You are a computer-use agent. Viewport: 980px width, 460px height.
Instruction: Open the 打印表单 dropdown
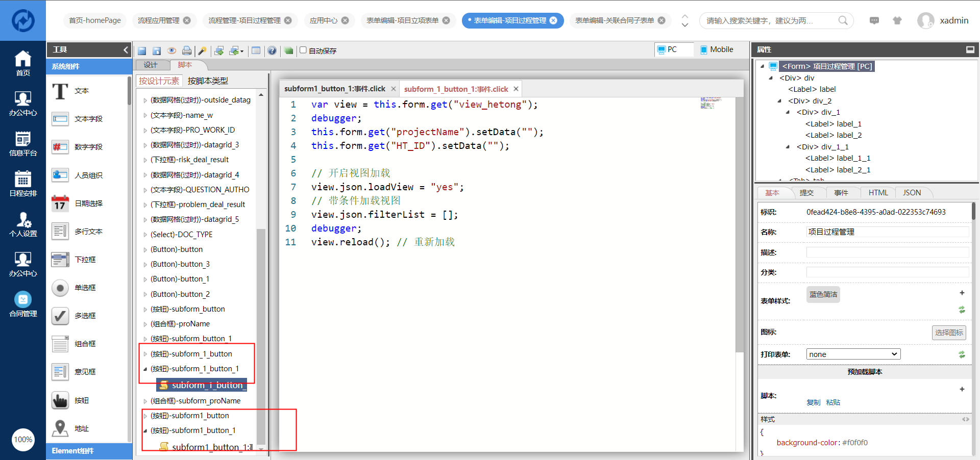853,354
